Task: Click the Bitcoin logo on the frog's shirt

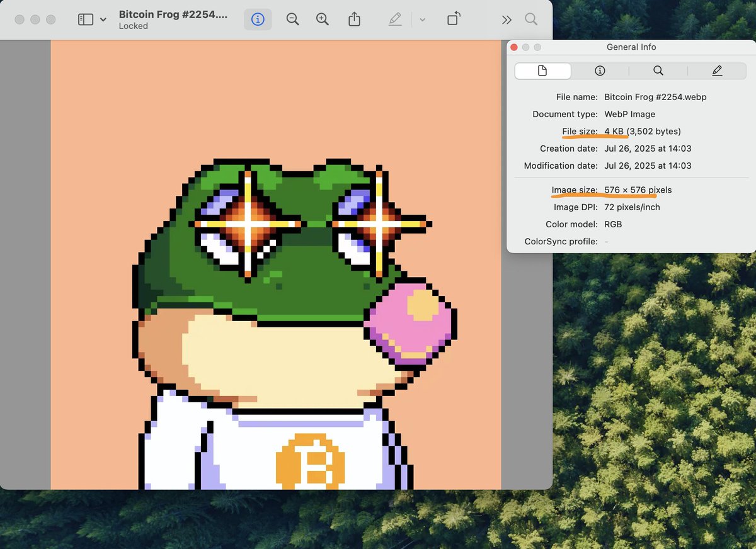Action: pos(311,461)
